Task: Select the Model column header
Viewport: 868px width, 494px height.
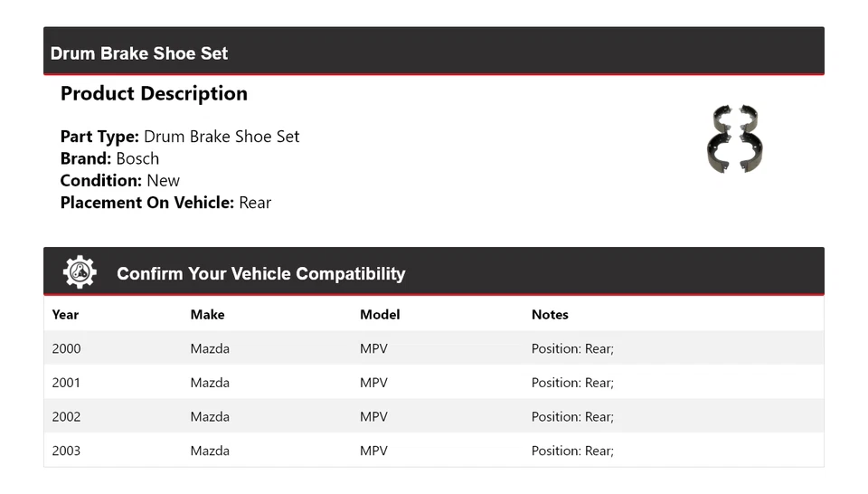Action: pos(380,315)
